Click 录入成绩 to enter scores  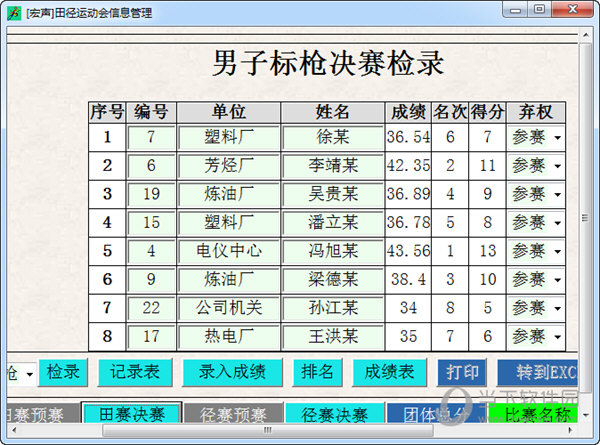pyautogui.click(x=232, y=372)
